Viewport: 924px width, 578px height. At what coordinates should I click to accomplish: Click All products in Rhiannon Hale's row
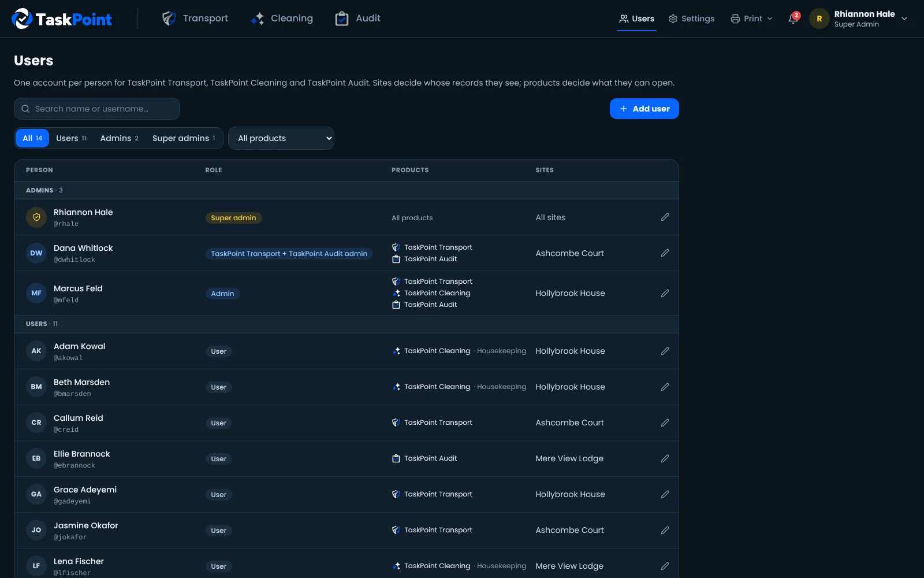click(412, 218)
